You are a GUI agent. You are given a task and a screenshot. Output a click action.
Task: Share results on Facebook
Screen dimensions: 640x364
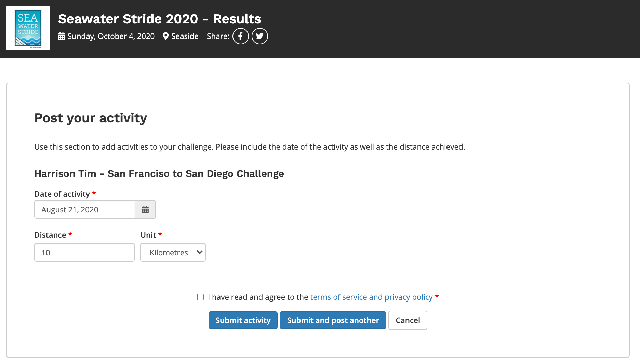[241, 36]
